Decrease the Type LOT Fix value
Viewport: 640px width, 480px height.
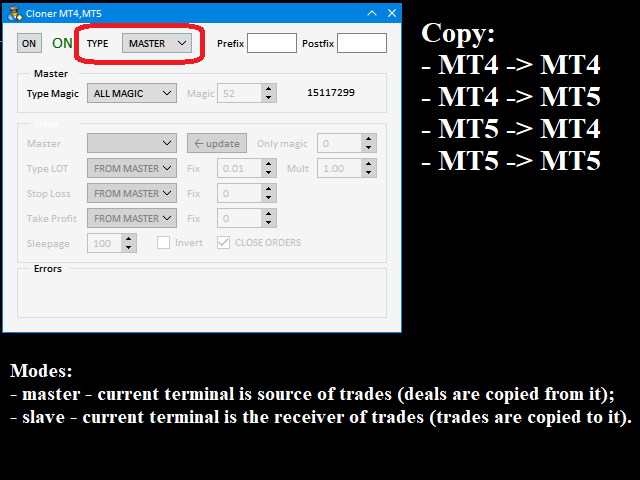coord(269,173)
